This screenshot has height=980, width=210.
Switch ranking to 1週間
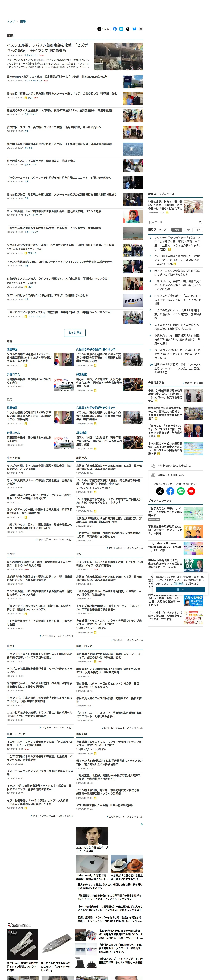pyautogui.click(x=198, y=230)
